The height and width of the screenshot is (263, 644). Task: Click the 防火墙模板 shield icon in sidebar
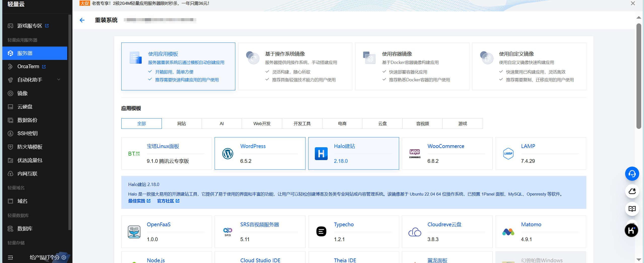click(10, 147)
